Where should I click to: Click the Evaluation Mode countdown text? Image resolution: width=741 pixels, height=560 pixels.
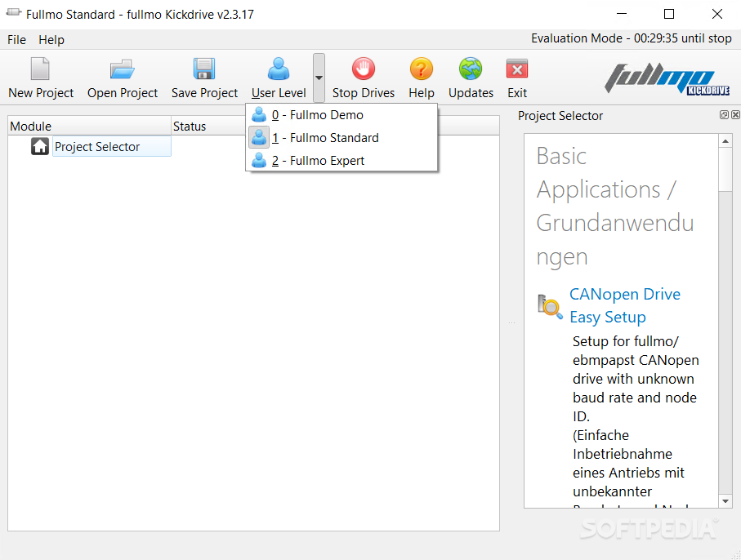tap(631, 38)
